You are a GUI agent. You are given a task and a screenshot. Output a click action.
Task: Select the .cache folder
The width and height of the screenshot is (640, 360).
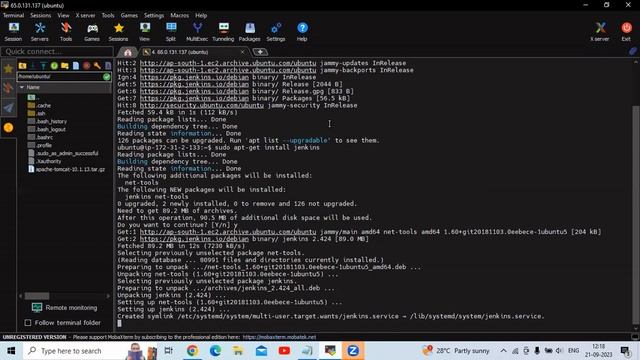40,105
